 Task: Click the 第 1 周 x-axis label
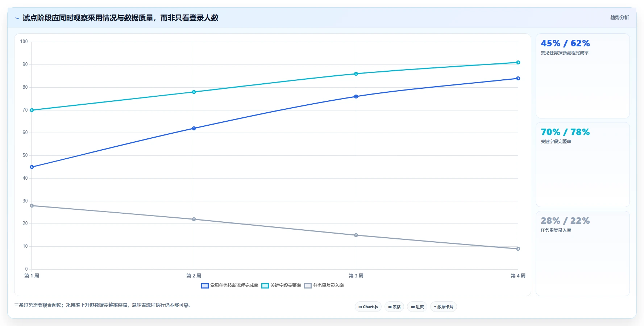32,276
